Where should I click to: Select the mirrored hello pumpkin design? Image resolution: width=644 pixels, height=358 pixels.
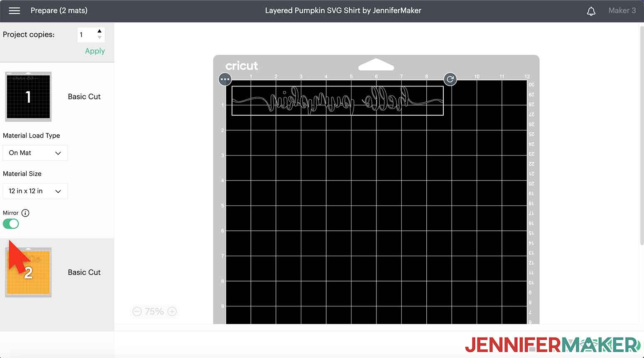[337, 100]
